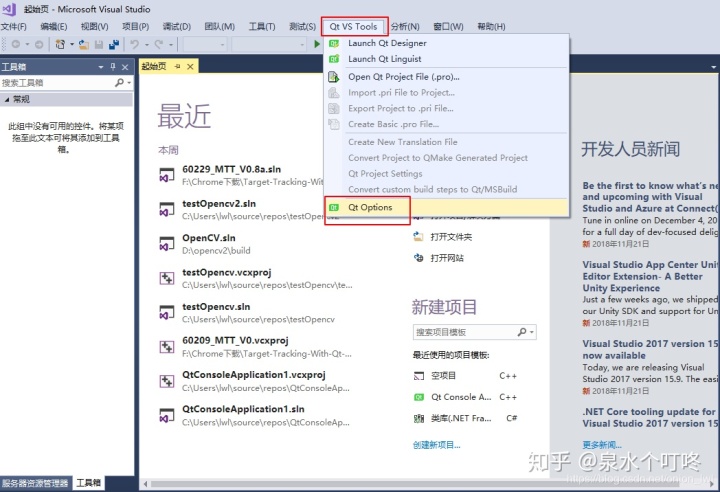Image resolution: width=720 pixels, height=492 pixels.
Task: Click the Undo toolbar icon
Action: pyautogui.click(x=135, y=45)
